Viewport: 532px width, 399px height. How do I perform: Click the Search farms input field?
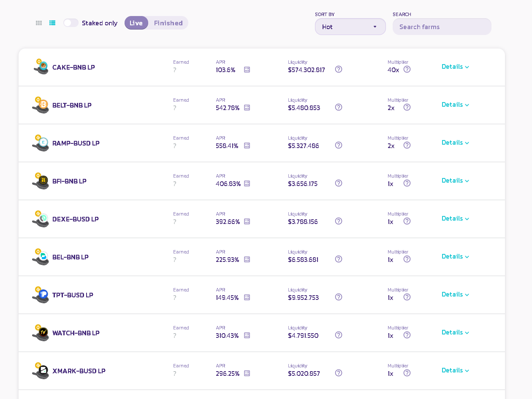click(x=442, y=27)
